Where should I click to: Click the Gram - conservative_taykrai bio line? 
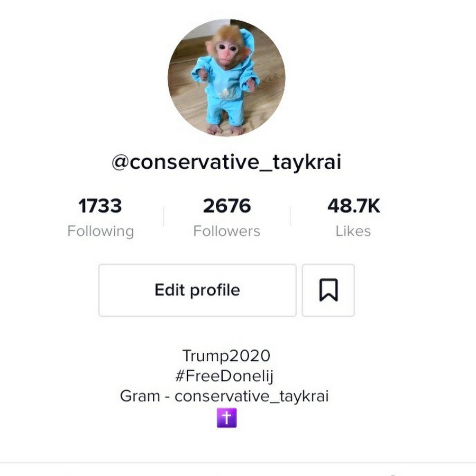click(x=224, y=396)
